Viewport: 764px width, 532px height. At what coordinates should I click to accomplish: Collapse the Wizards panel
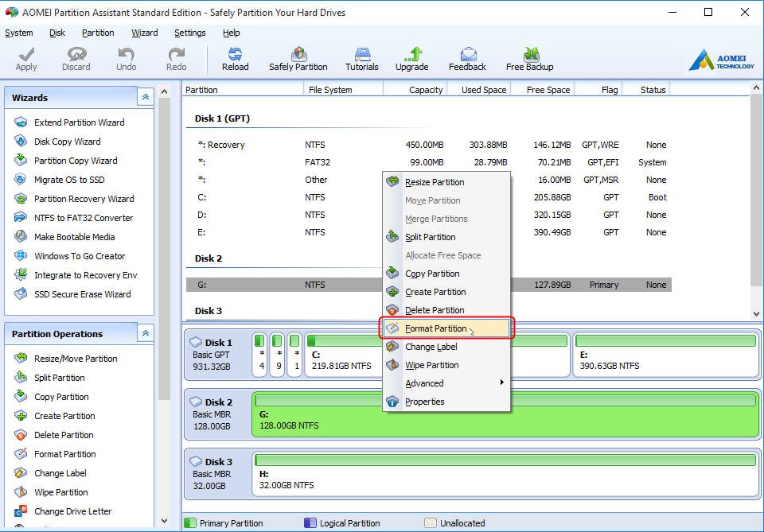pos(146,98)
